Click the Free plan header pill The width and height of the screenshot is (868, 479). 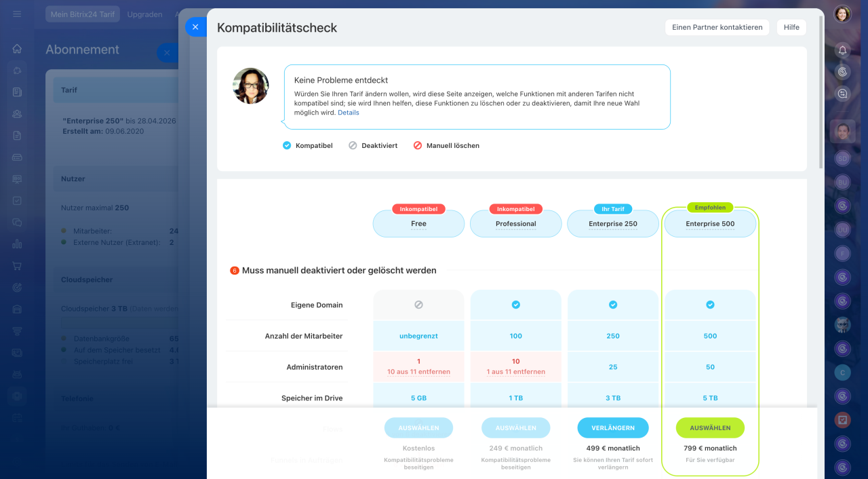tap(418, 224)
